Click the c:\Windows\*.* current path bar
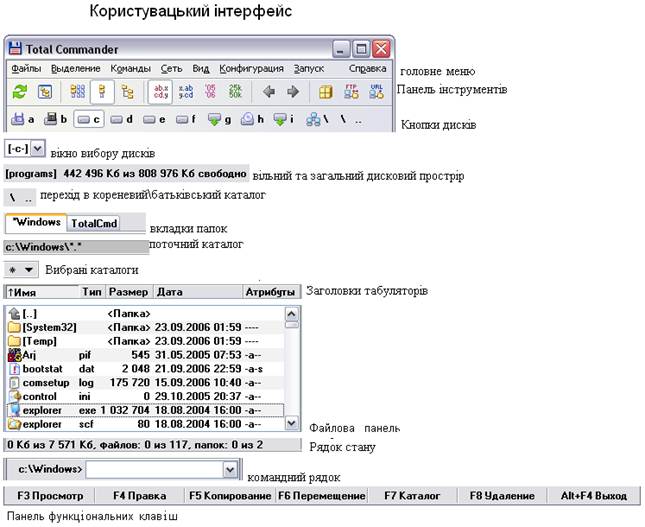The width and height of the screenshot is (645, 527). click(76, 247)
